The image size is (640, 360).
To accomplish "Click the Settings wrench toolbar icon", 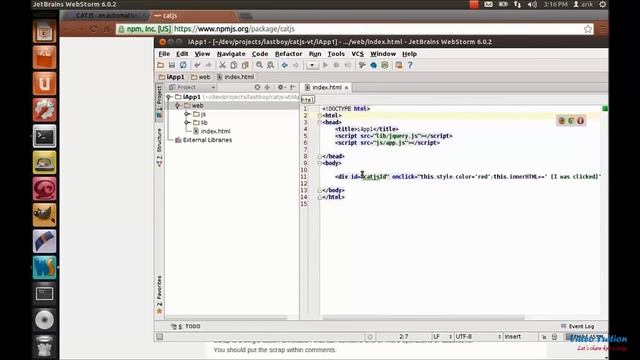I will [x=362, y=65].
